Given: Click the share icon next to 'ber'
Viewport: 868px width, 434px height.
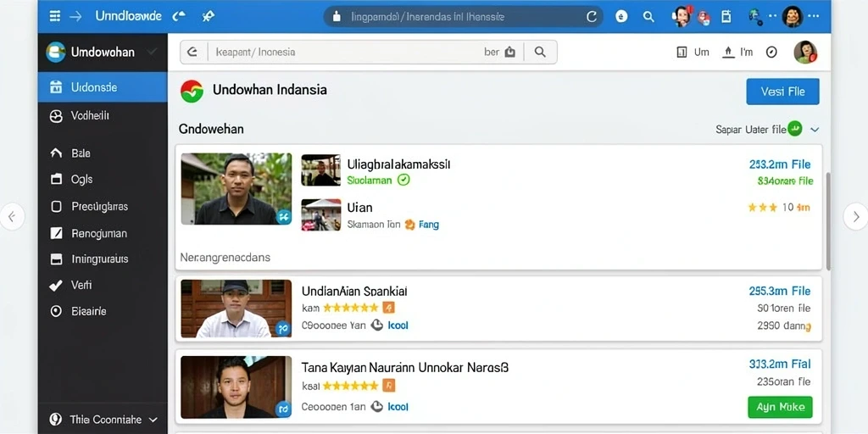Looking at the screenshot, I should (509, 52).
